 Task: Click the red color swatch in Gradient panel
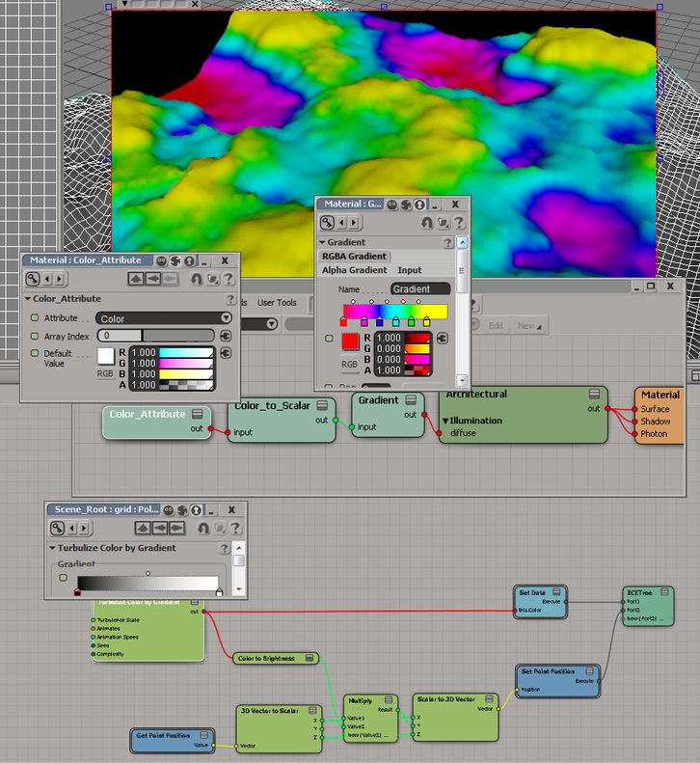click(x=349, y=341)
